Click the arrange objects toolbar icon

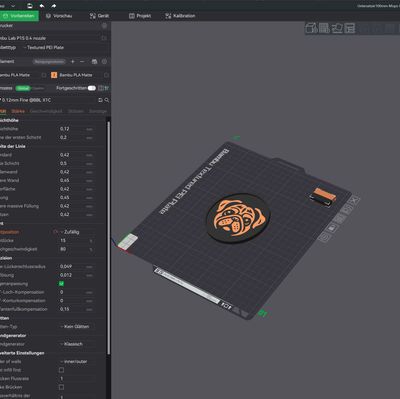click(350, 28)
